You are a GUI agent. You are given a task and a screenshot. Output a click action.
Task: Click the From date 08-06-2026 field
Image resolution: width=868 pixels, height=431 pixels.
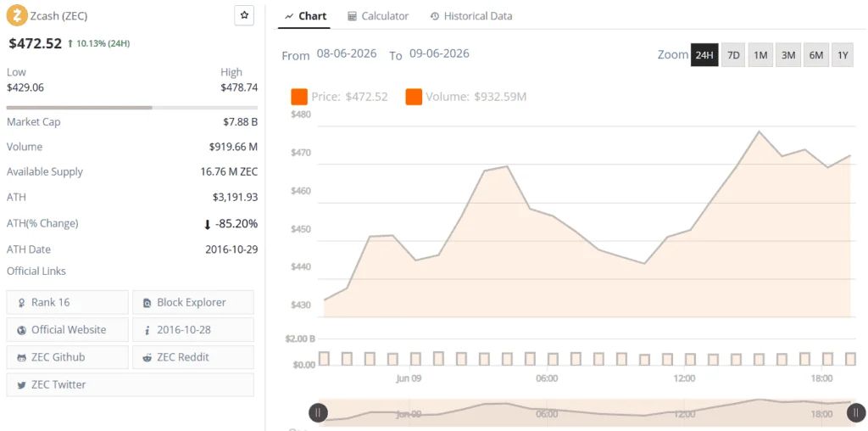click(x=347, y=53)
